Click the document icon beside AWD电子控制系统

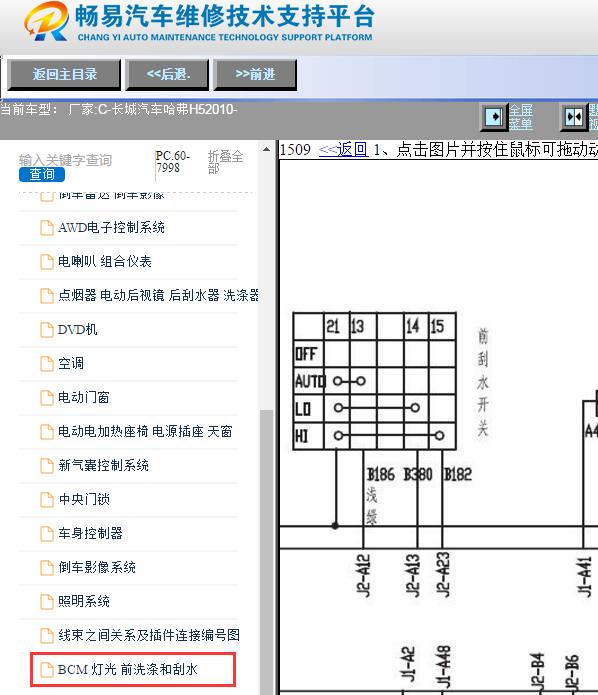pyautogui.click(x=47, y=228)
